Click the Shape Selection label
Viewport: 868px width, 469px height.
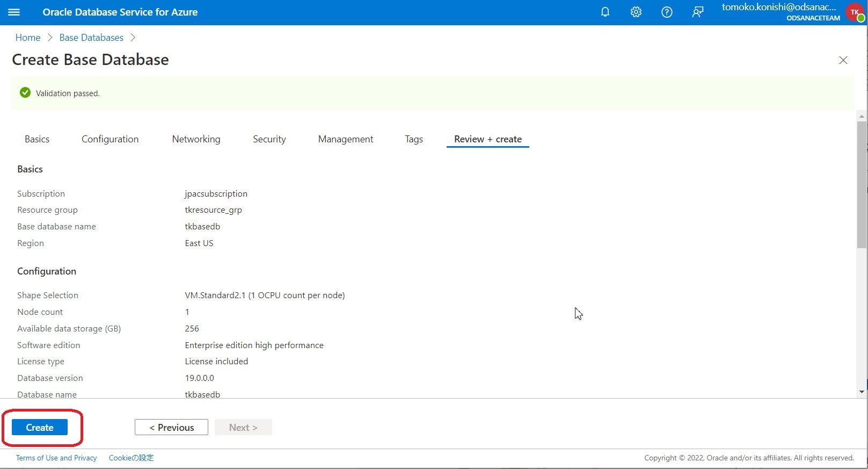(x=48, y=295)
